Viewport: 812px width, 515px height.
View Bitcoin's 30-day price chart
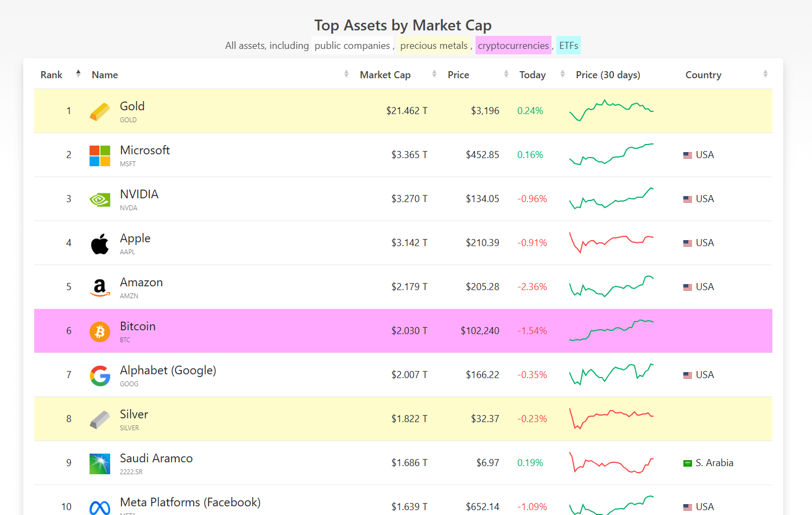coord(611,330)
